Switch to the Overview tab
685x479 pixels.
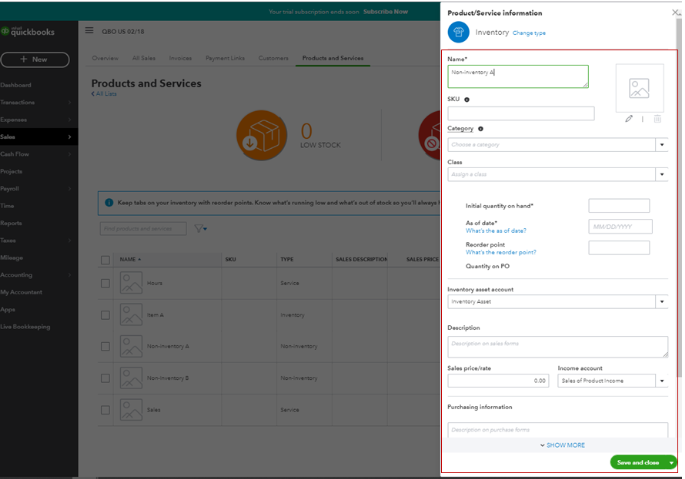tap(105, 58)
